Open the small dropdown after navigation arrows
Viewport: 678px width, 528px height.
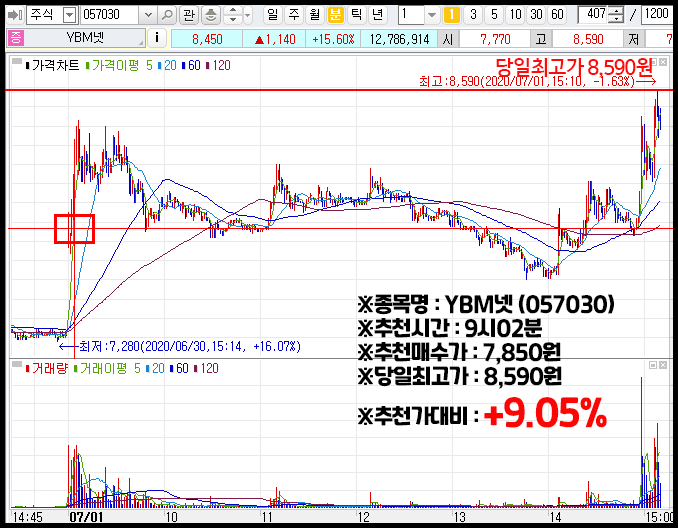[x=248, y=16]
